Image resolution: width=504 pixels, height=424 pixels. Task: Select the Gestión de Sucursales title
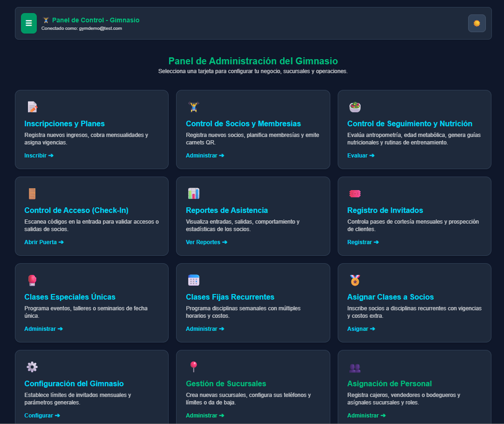pos(226,383)
